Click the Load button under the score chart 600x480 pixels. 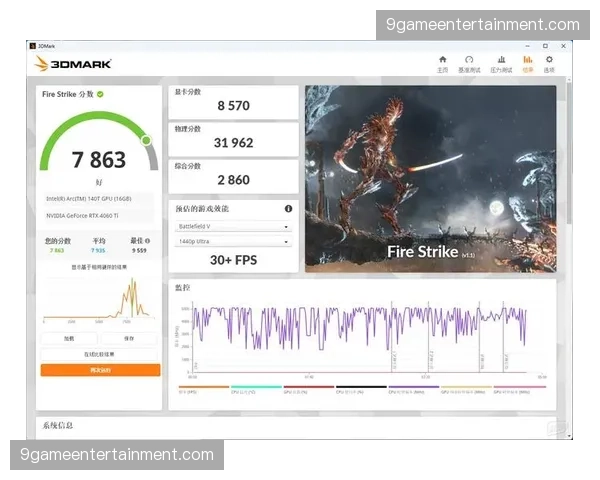pos(69,339)
